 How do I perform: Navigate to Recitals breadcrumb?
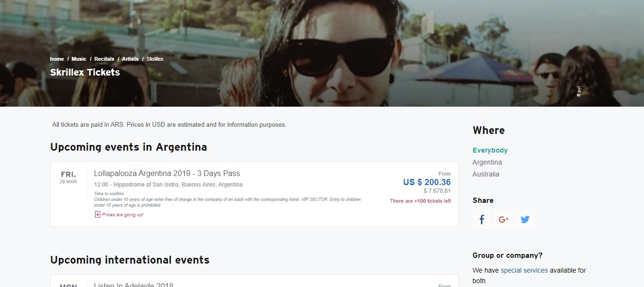(104, 59)
